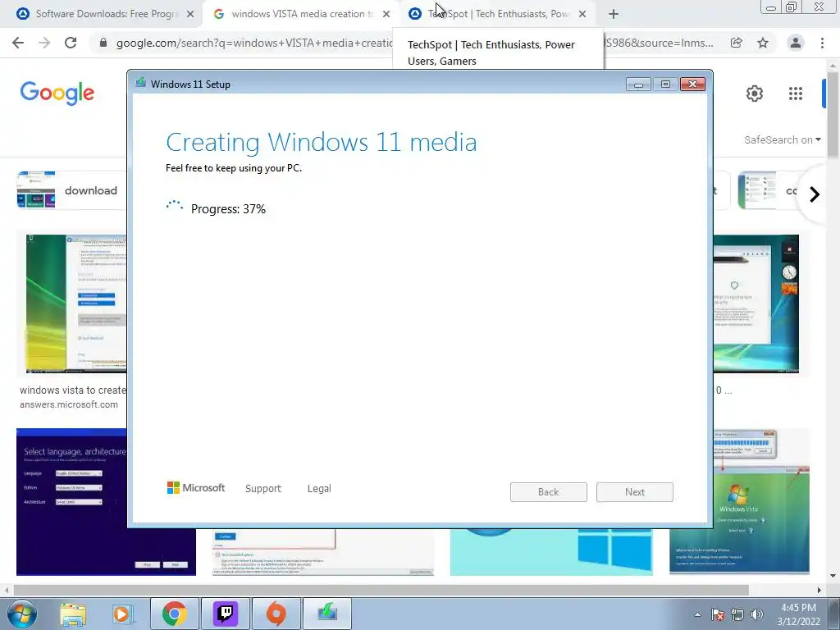Click the horizontal scrollbar of the page
This screenshot has width=840, height=630.
[381, 590]
